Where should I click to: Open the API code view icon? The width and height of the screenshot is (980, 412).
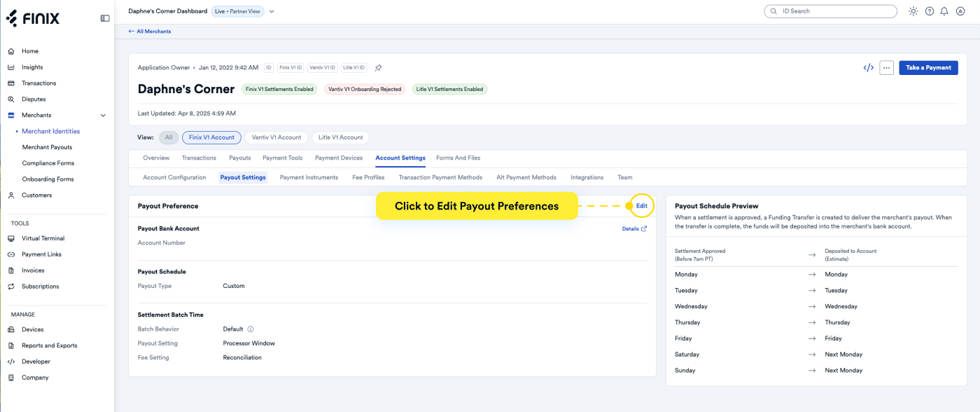(868, 68)
